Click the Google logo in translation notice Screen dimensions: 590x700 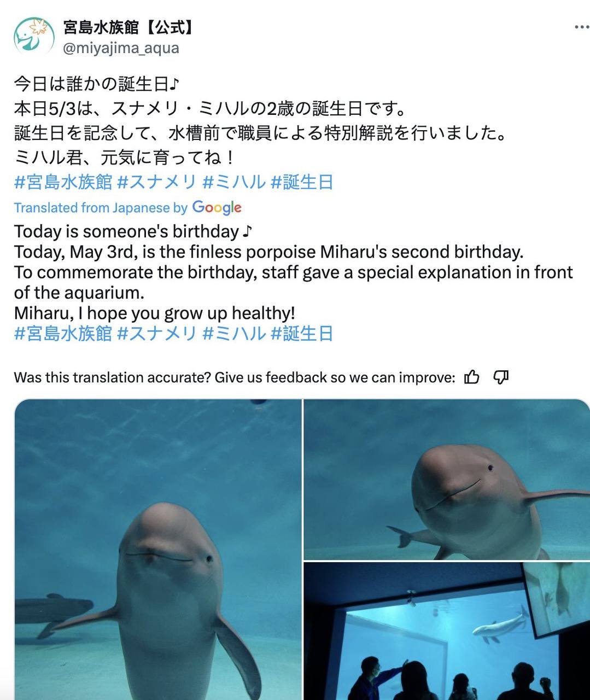217,208
